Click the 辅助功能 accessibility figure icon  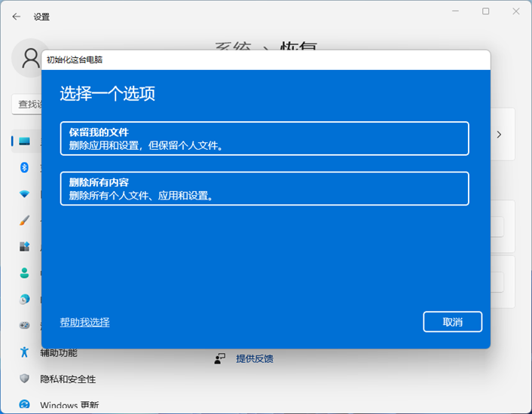(24, 352)
